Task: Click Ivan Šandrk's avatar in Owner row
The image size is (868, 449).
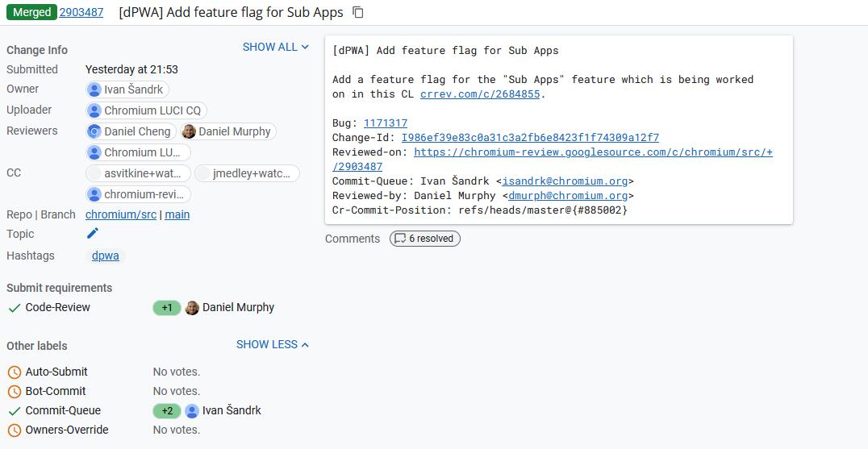Action: pyautogui.click(x=94, y=89)
